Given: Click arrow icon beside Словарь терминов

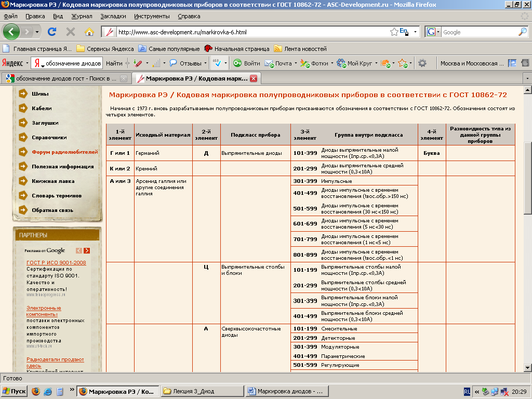Looking at the screenshot, I should 23,195.
